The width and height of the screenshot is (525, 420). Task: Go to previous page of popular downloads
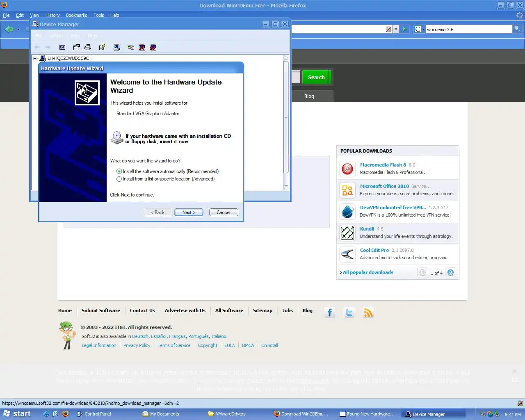click(422, 272)
